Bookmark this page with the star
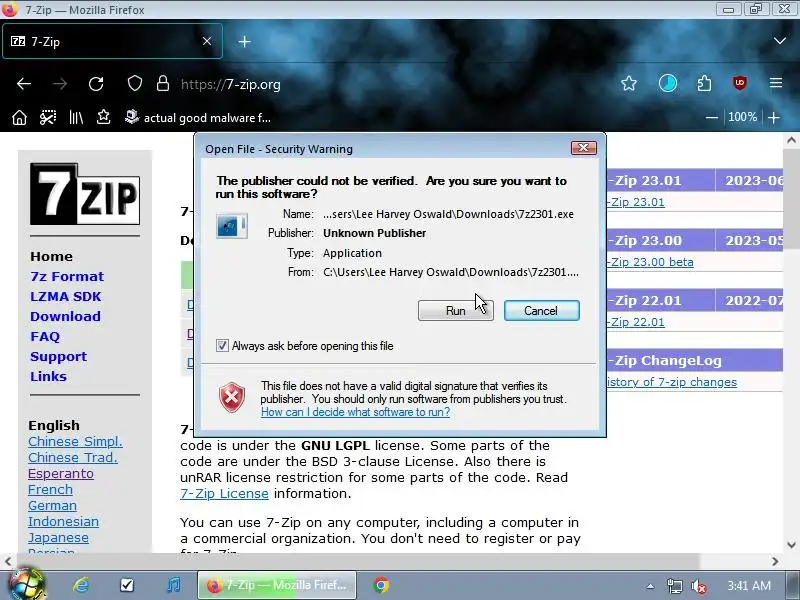800x600 pixels. pos(629,83)
